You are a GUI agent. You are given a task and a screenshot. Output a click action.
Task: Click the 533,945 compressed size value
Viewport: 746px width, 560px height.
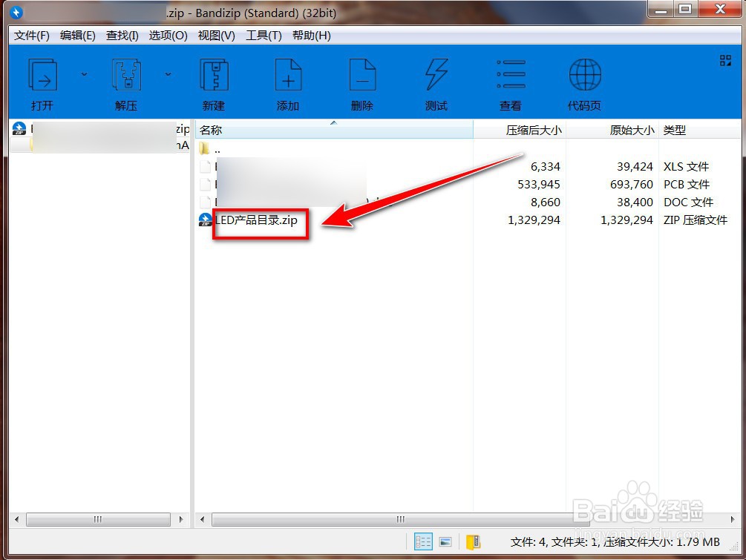(x=539, y=185)
